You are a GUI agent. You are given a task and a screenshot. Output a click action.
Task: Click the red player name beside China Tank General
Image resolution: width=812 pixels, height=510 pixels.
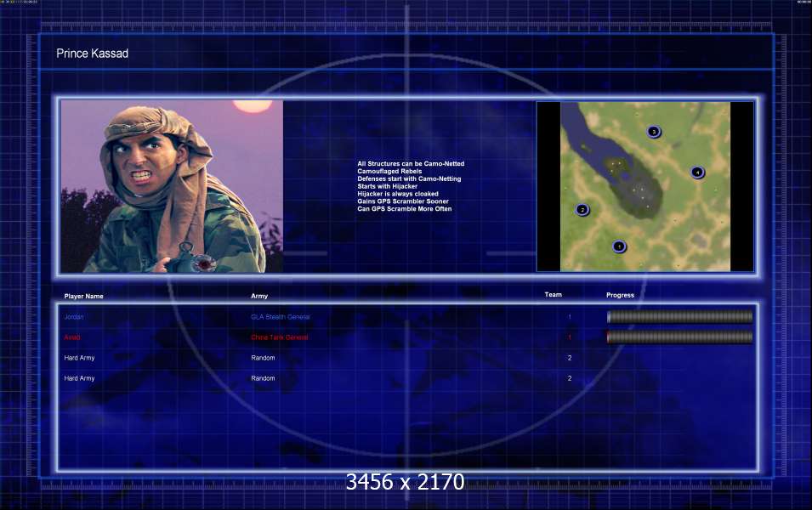[72, 337]
